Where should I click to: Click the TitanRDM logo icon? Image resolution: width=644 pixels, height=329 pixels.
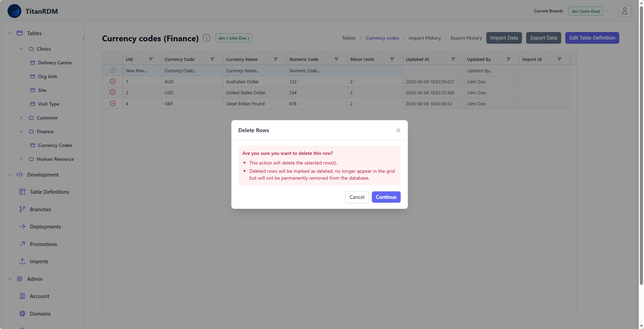tap(14, 11)
